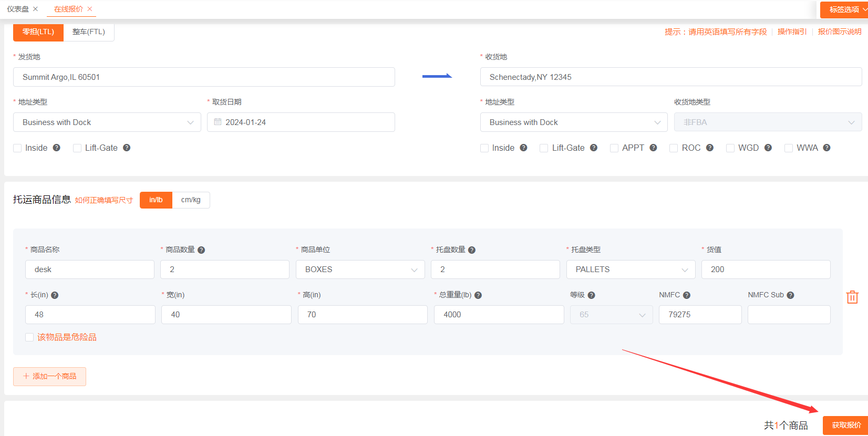
Task: Click the help icon next to the APPT option
Action: click(x=653, y=148)
